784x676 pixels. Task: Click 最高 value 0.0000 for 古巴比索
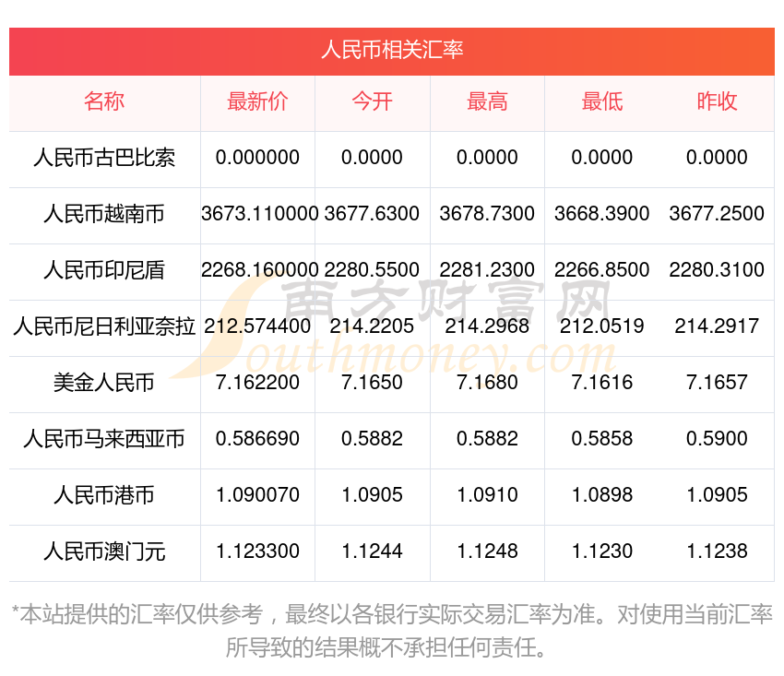487,158
